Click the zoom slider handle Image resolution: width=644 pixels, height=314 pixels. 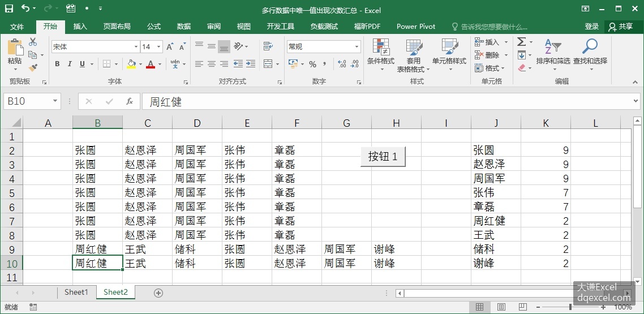click(x=570, y=307)
